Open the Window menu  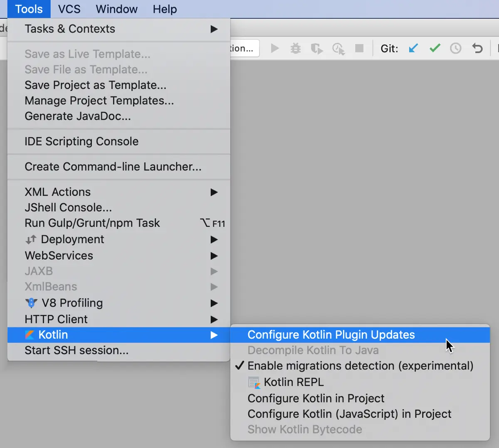(116, 9)
